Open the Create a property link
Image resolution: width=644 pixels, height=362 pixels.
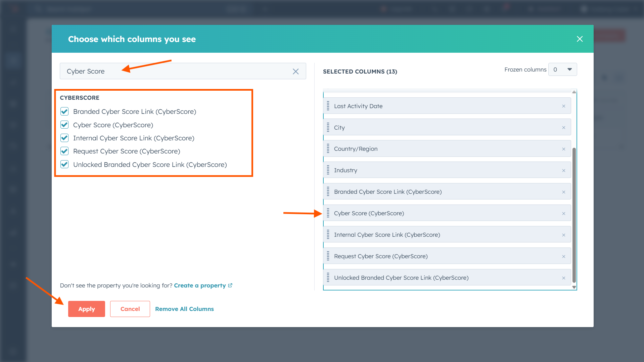[203, 285]
